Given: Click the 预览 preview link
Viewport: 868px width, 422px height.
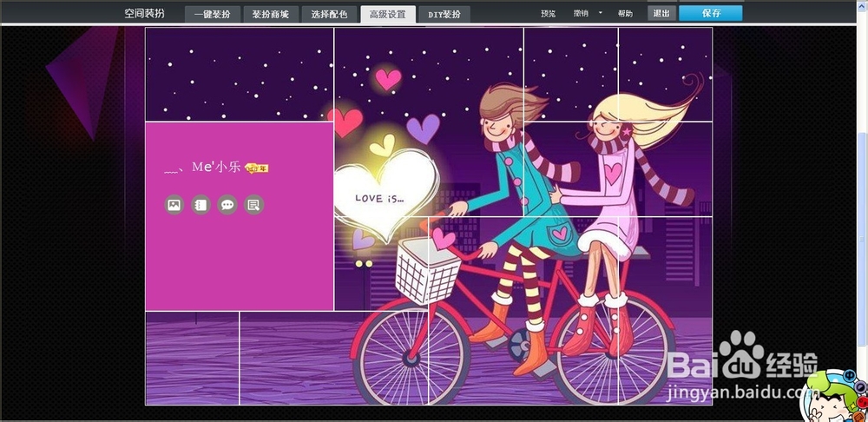Looking at the screenshot, I should [548, 14].
